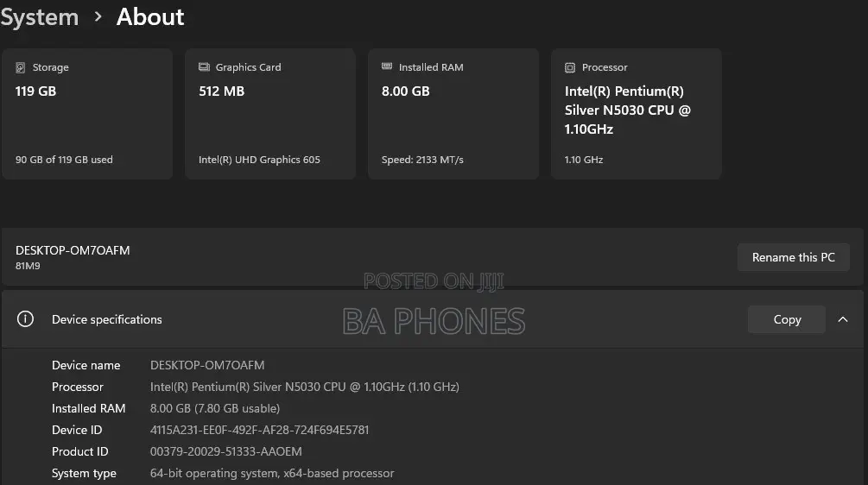This screenshot has width=868, height=485.
Task: Open the Graphics Card 512 MB card
Action: tap(270, 114)
